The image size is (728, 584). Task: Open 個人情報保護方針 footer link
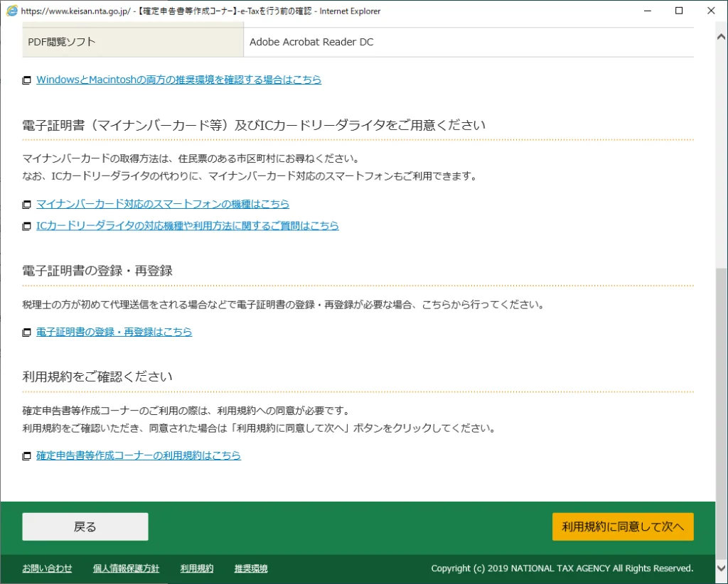click(x=126, y=568)
